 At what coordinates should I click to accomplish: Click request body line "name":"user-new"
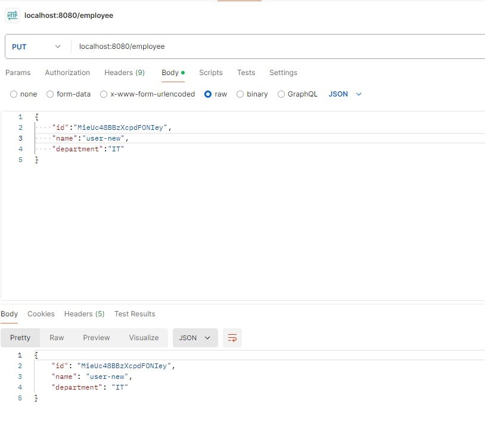[90, 138]
